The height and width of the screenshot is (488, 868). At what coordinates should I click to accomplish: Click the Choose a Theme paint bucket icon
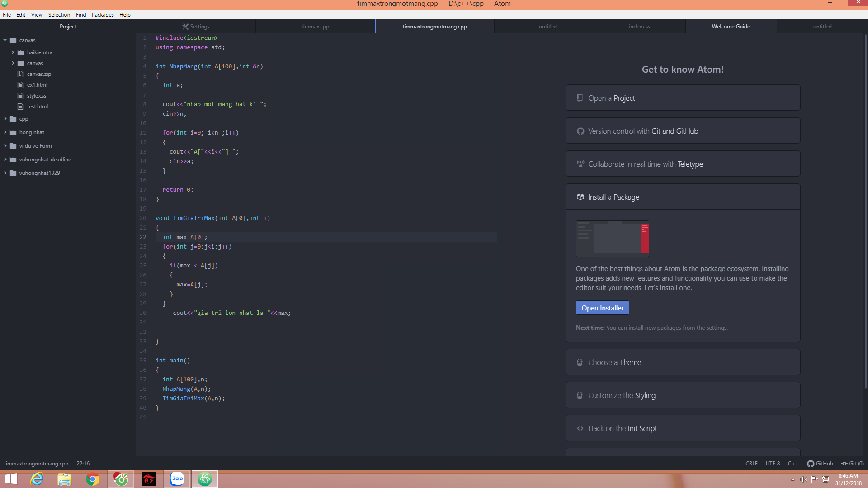pos(580,362)
